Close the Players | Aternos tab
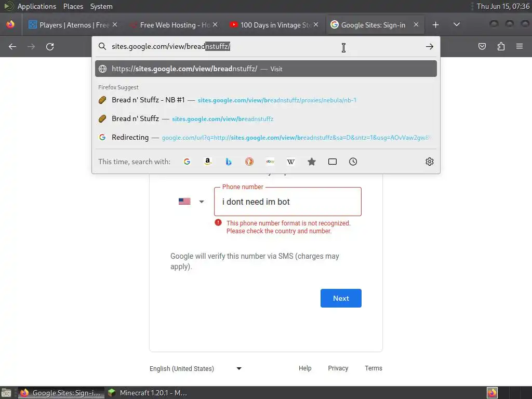The width and height of the screenshot is (532, 399). 115,25
